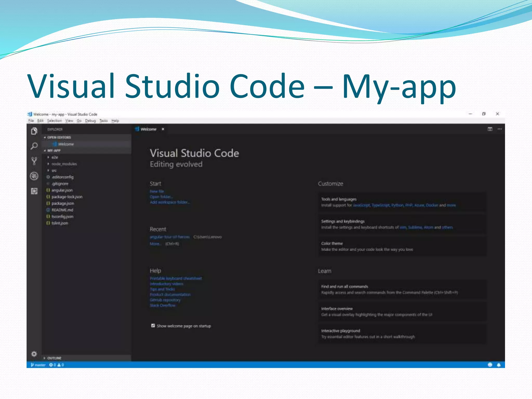532x399 pixels.
Task: Collapse the MY-APP folder section
Action: [87, 151]
